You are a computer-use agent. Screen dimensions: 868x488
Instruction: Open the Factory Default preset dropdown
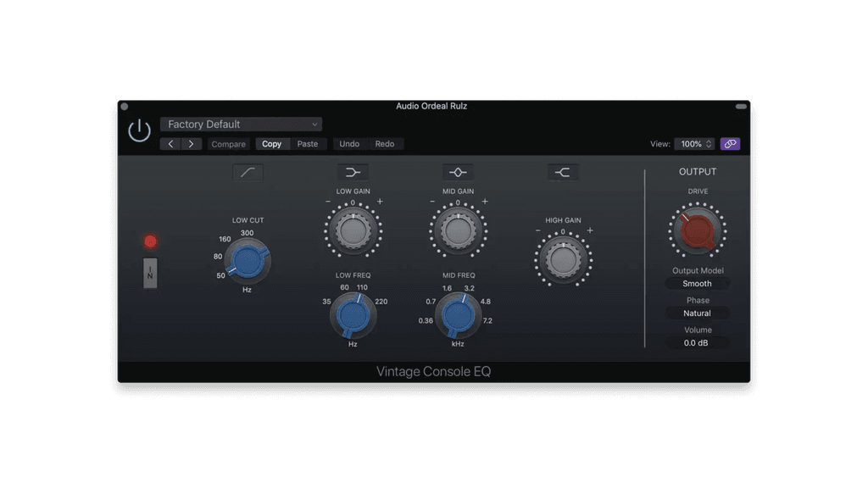(240, 124)
